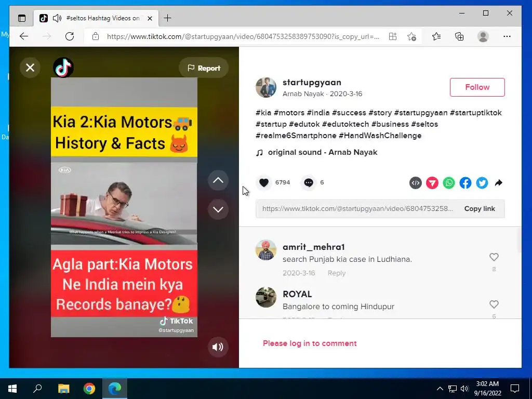Viewport: 532px width, 399px height.
Task: Like ROYAL's comment heart
Action: point(494,304)
